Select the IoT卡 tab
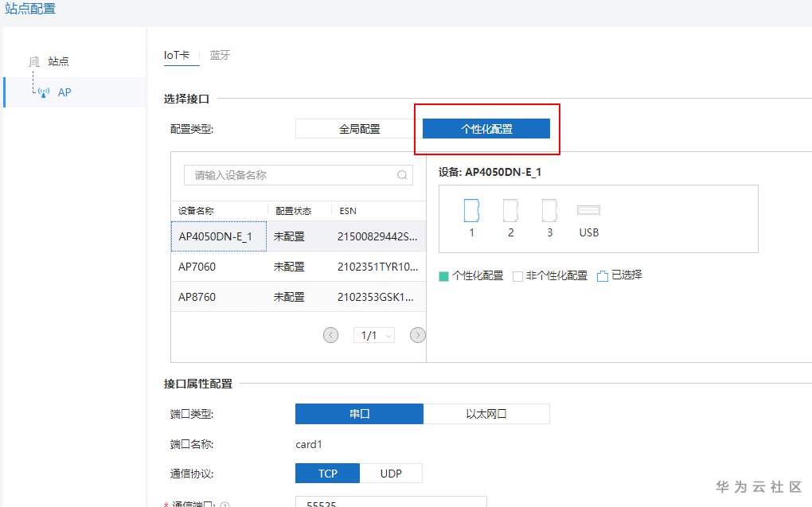This screenshot has height=507, width=812. (x=177, y=55)
